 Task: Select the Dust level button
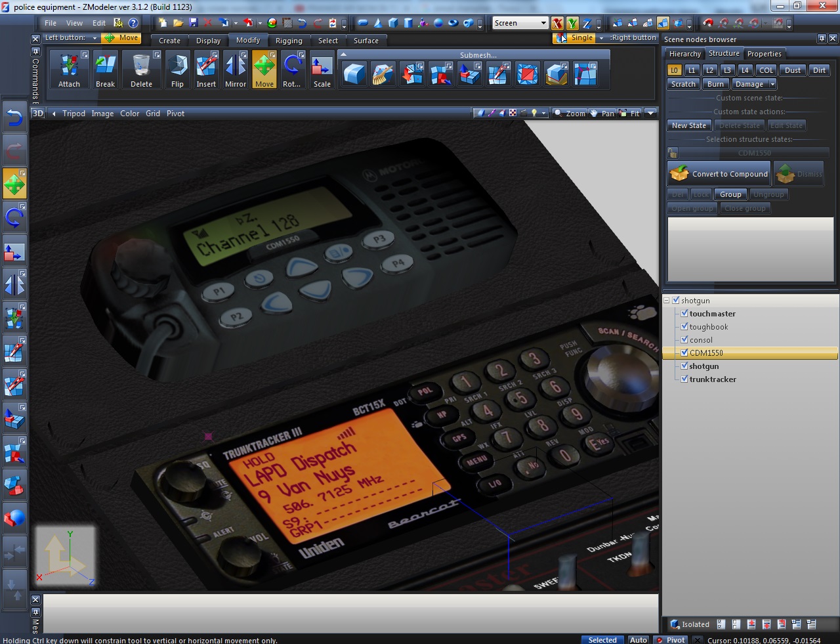coord(793,70)
